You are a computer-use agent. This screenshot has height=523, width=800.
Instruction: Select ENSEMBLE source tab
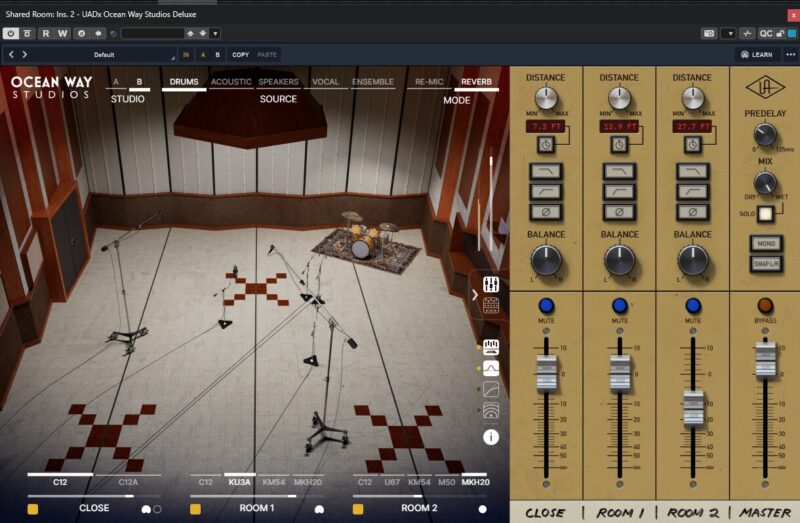pyautogui.click(x=372, y=82)
